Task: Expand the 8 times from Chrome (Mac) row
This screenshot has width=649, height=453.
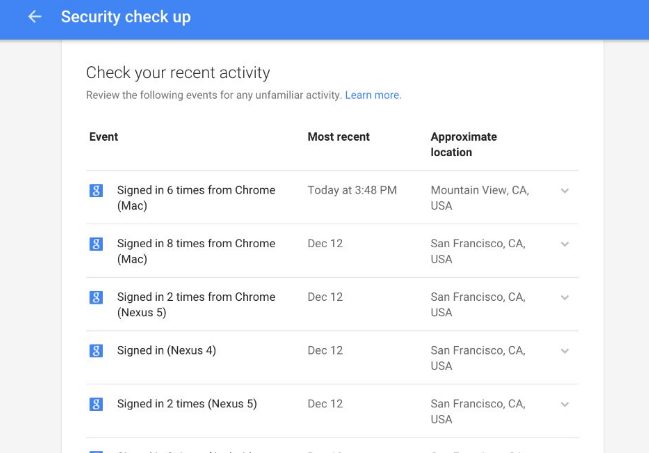Action: click(x=565, y=244)
